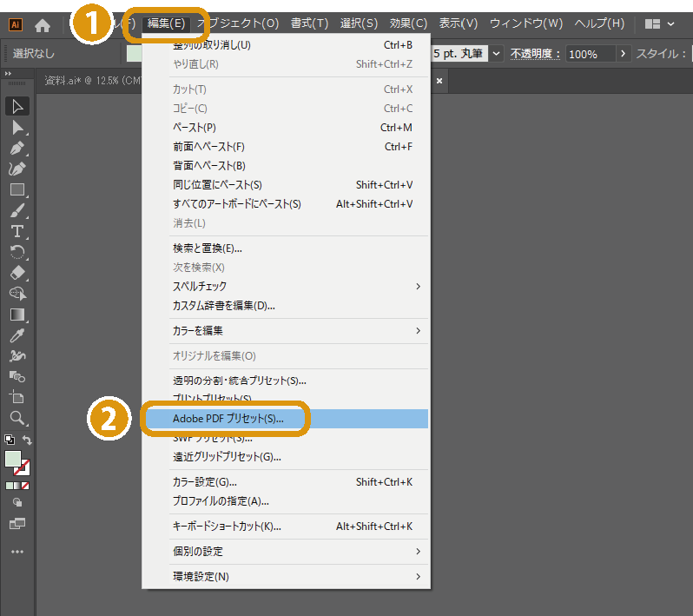
Task: Click the 不透明度 label link
Action: point(535,54)
